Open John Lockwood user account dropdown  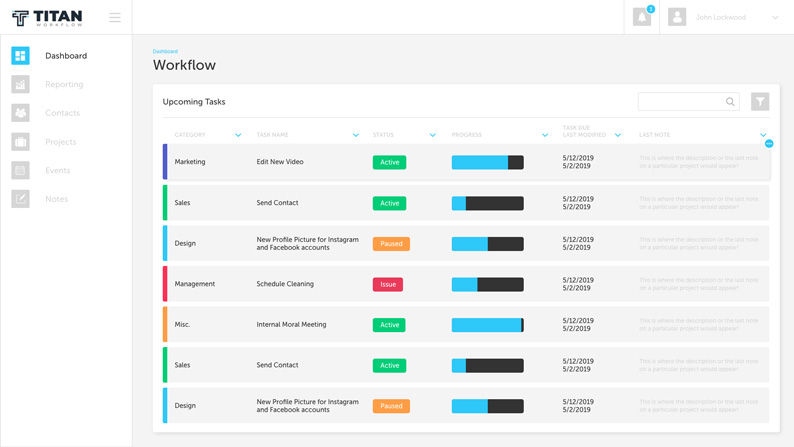(775, 17)
